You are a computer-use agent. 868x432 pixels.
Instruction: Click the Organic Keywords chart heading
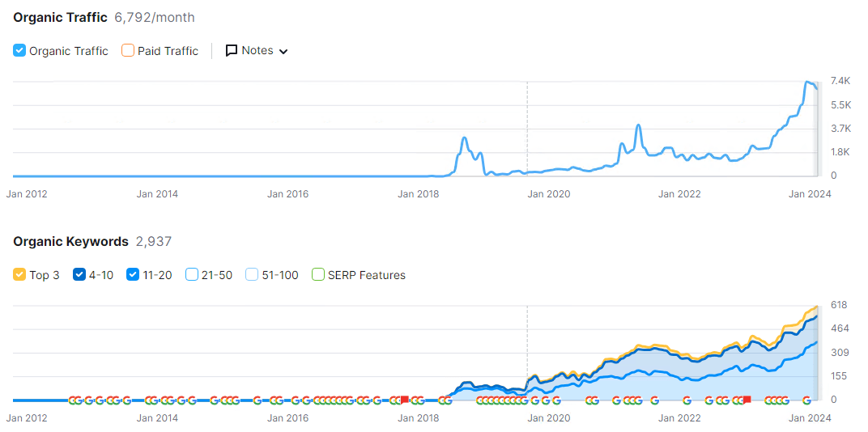70,241
